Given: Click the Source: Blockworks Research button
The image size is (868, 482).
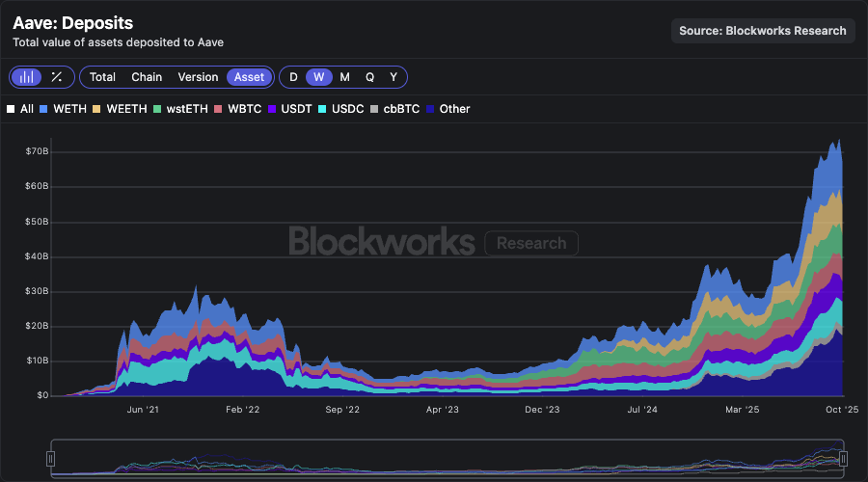Looking at the screenshot, I should pos(763,31).
